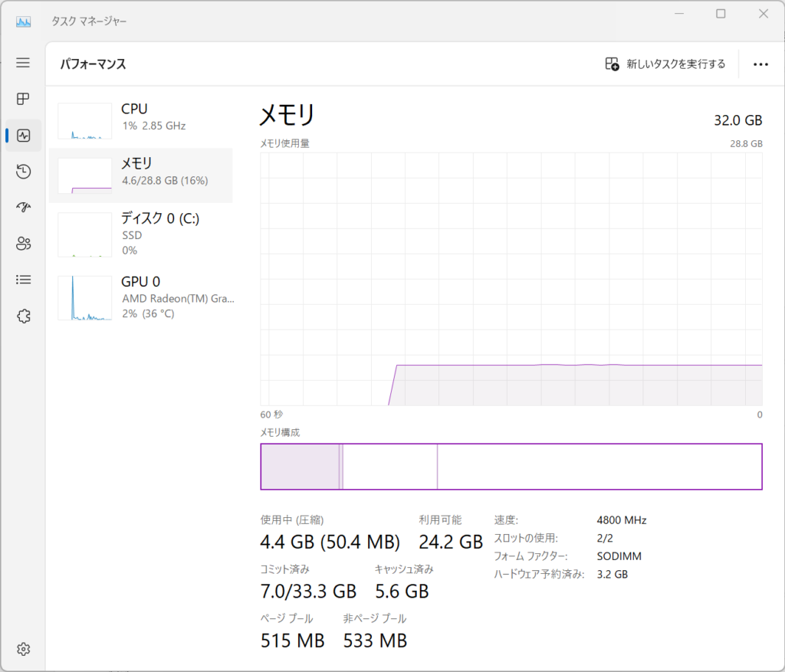Click the 3.2 GB hardware reserved value

click(x=613, y=575)
